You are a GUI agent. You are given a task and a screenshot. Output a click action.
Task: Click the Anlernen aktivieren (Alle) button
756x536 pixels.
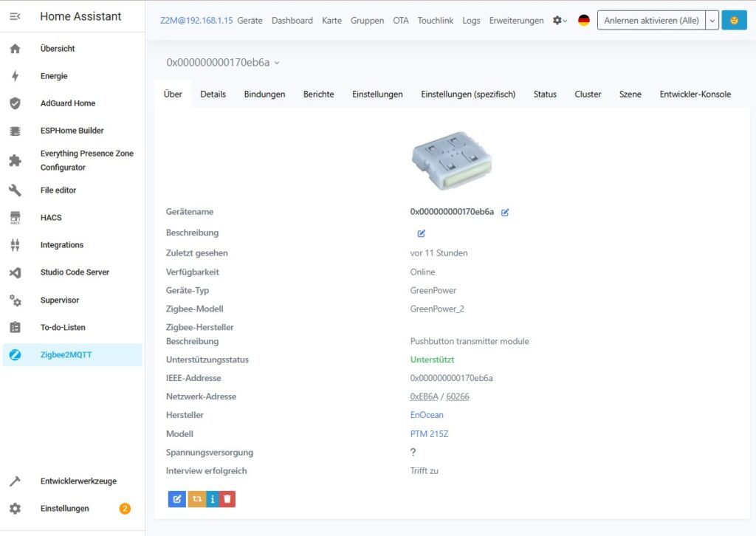tap(651, 20)
